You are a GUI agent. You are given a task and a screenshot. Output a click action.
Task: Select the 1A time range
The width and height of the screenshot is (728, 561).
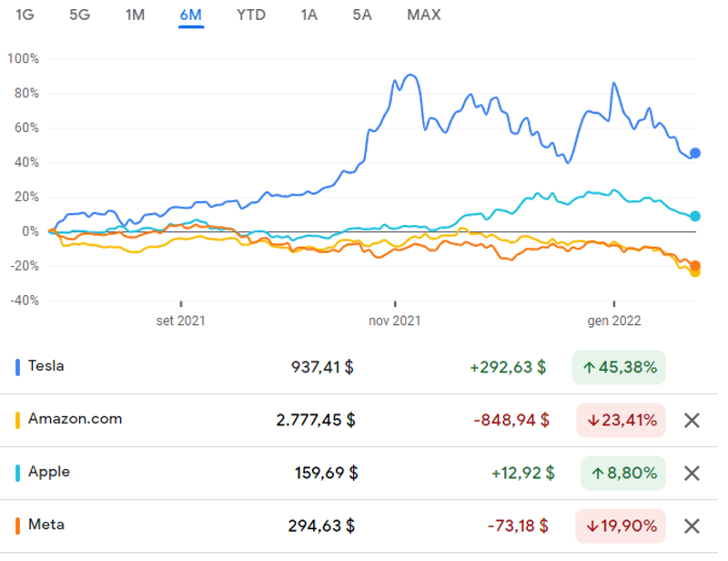[x=309, y=15]
